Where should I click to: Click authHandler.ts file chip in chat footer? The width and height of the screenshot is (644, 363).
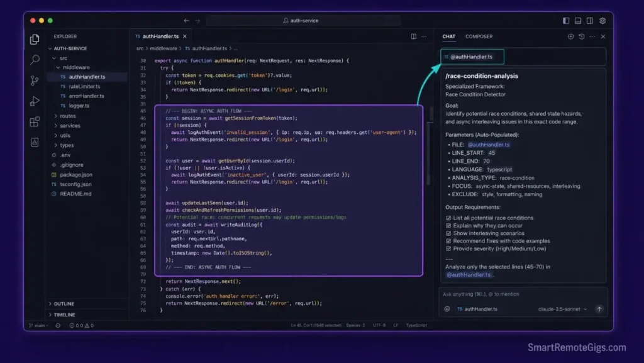(x=477, y=309)
